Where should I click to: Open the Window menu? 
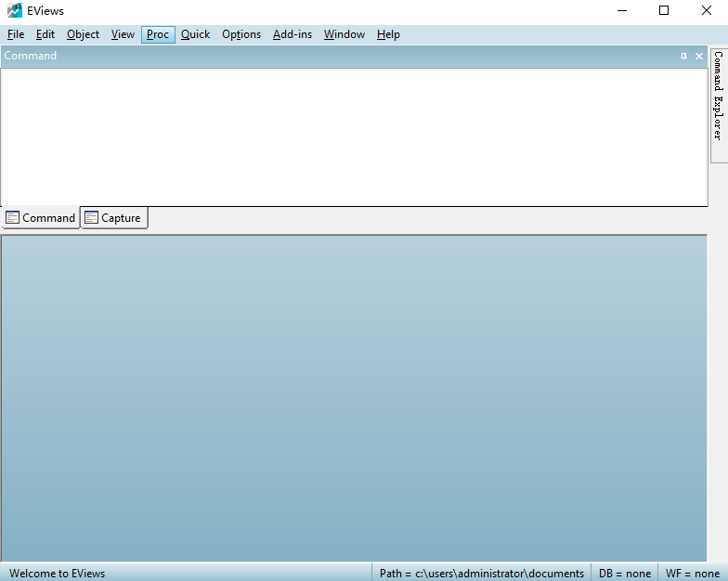[344, 34]
